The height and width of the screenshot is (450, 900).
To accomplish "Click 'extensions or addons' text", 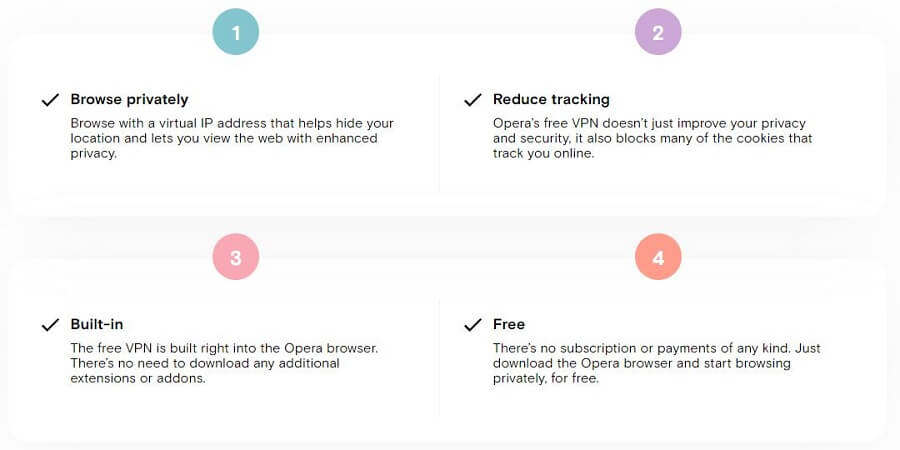I will click(138, 378).
